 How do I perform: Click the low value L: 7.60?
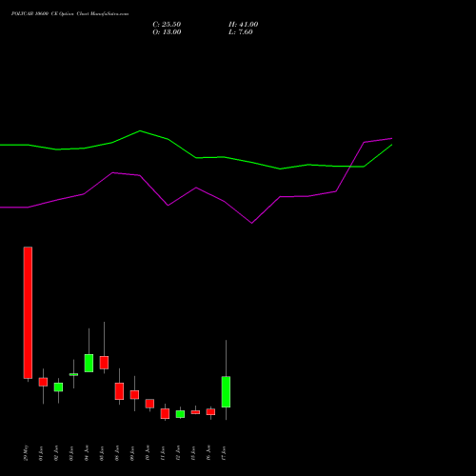(241, 32)
